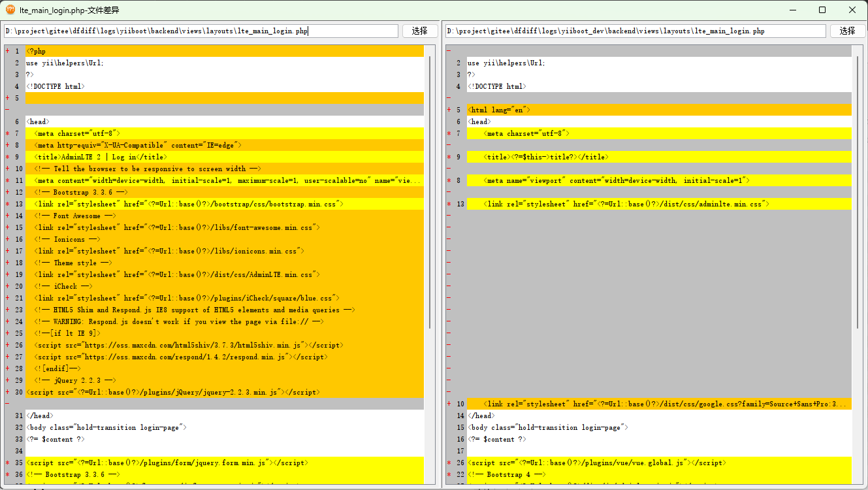Image resolution: width=868 pixels, height=490 pixels.
Task: Select right pane body class line 15
Action: click(659, 427)
